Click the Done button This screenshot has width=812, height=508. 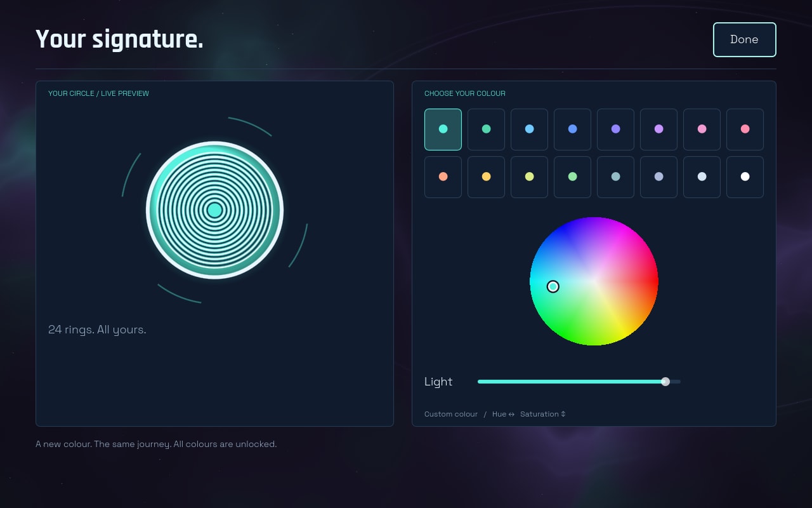tap(744, 39)
